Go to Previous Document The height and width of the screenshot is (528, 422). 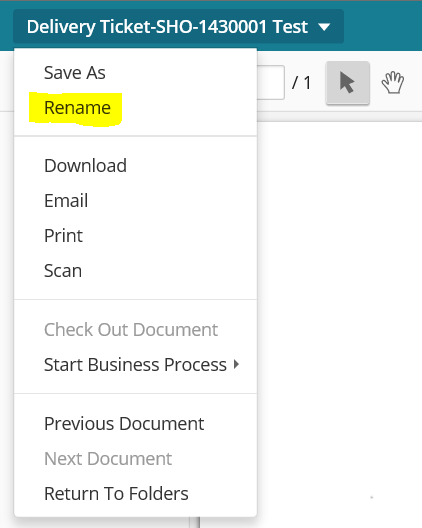[x=124, y=424]
